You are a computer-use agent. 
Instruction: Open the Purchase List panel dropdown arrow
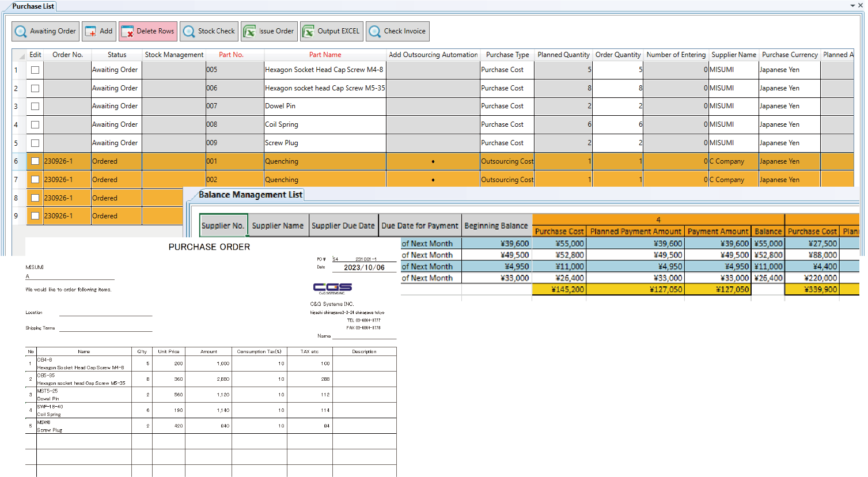click(x=852, y=6)
